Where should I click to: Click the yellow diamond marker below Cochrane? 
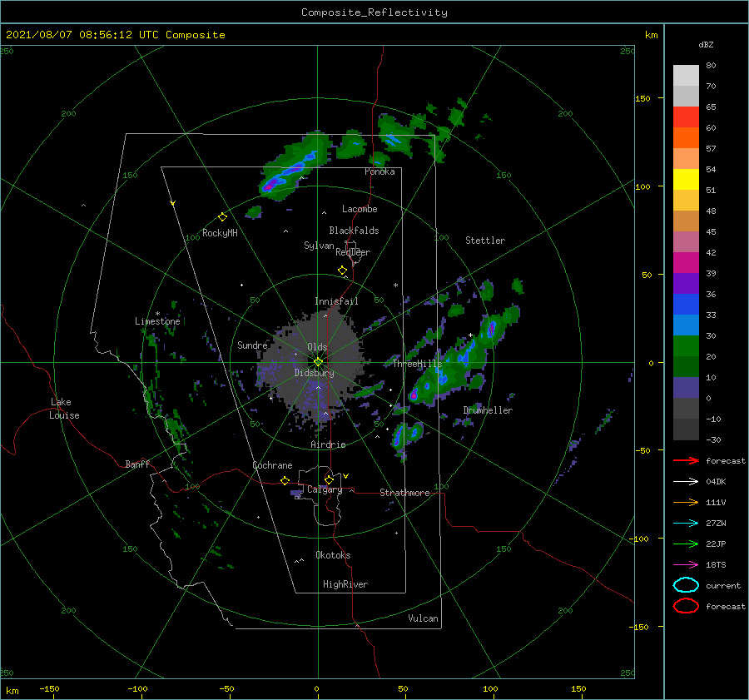285,480
